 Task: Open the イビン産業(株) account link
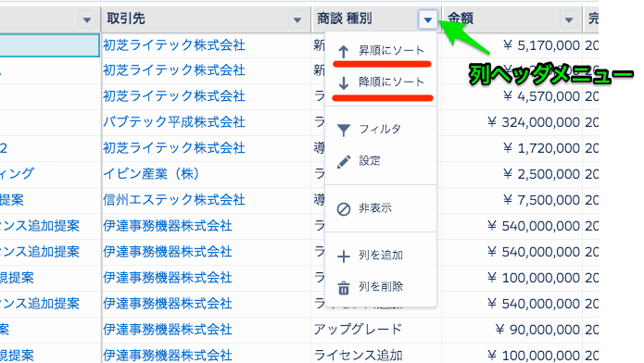[x=151, y=174]
